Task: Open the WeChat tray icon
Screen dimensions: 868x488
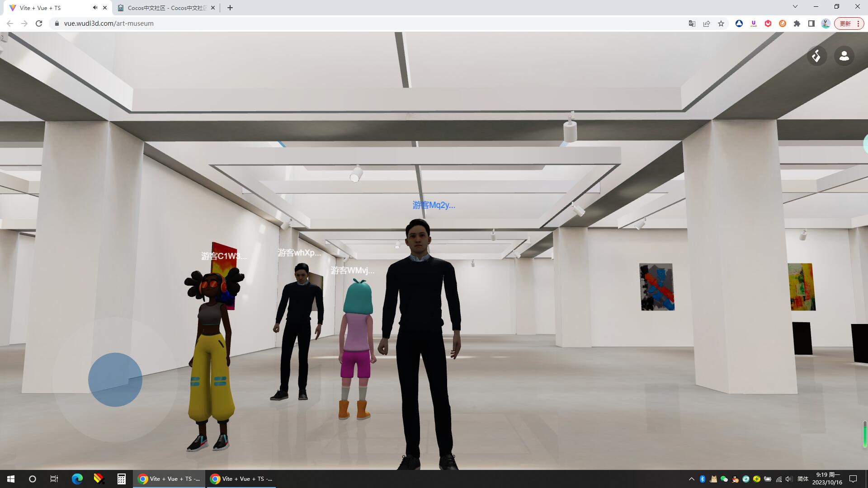Action: 724,479
